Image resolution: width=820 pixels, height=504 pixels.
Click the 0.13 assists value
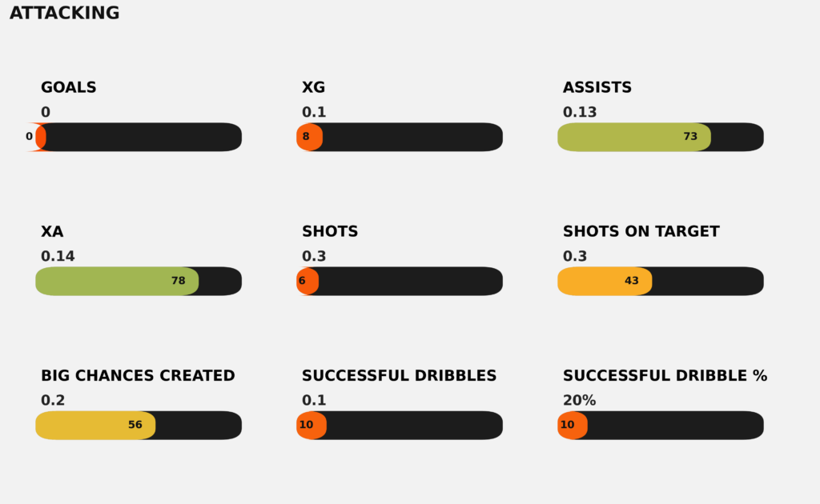(x=580, y=112)
